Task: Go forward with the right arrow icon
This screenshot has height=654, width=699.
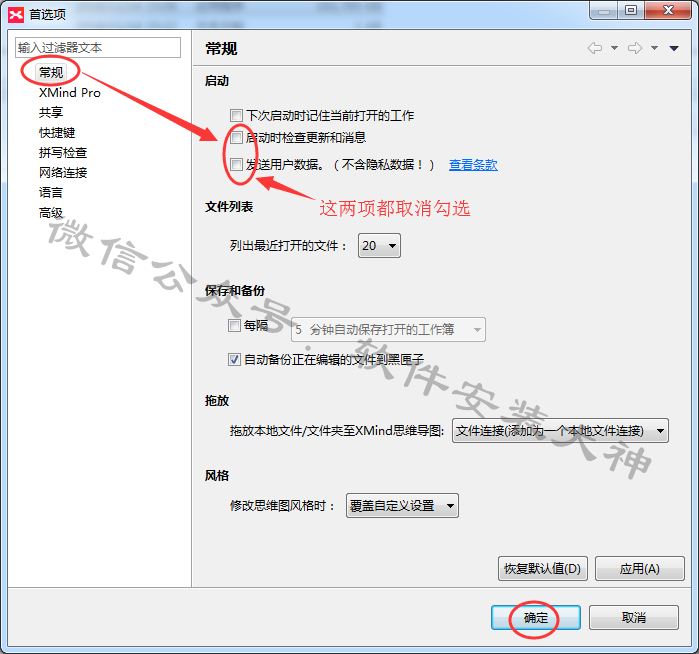Action: (635, 48)
